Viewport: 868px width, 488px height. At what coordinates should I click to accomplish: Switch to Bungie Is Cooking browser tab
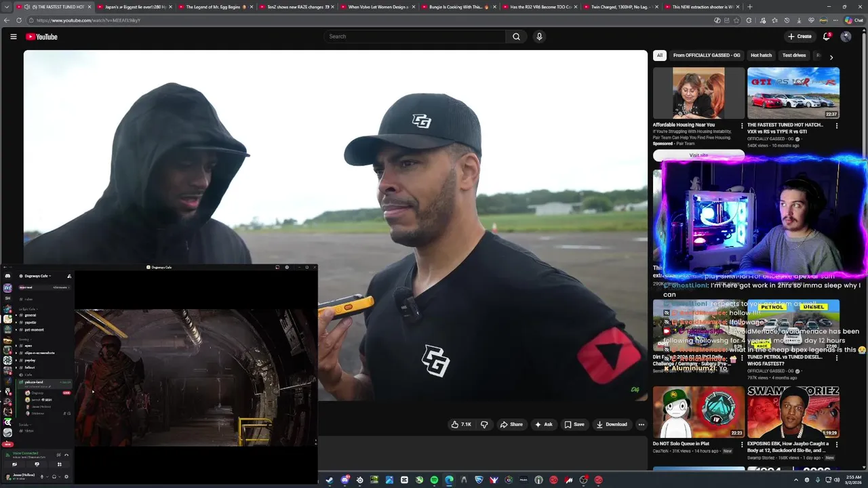(458, 7)
